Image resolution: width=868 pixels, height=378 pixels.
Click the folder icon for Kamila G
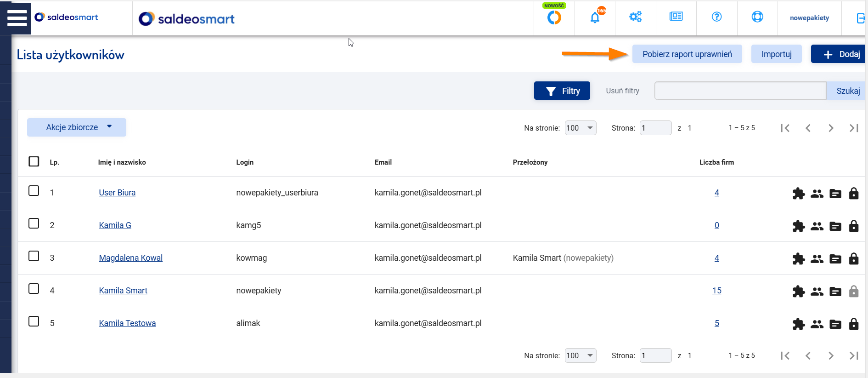[835, 226]
